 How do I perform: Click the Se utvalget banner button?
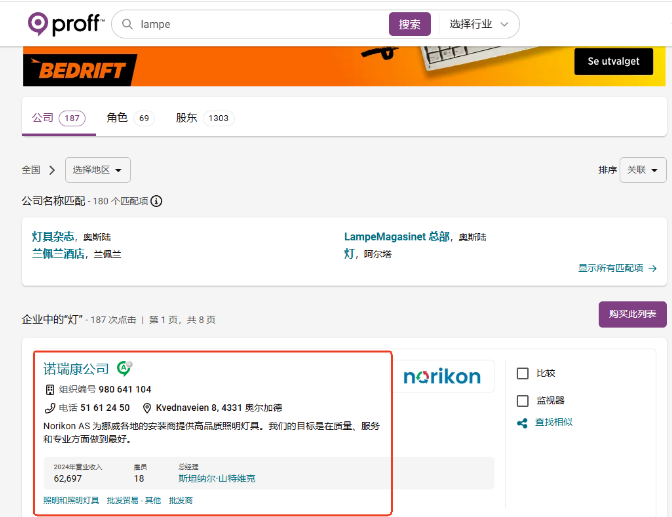point(613,61)
